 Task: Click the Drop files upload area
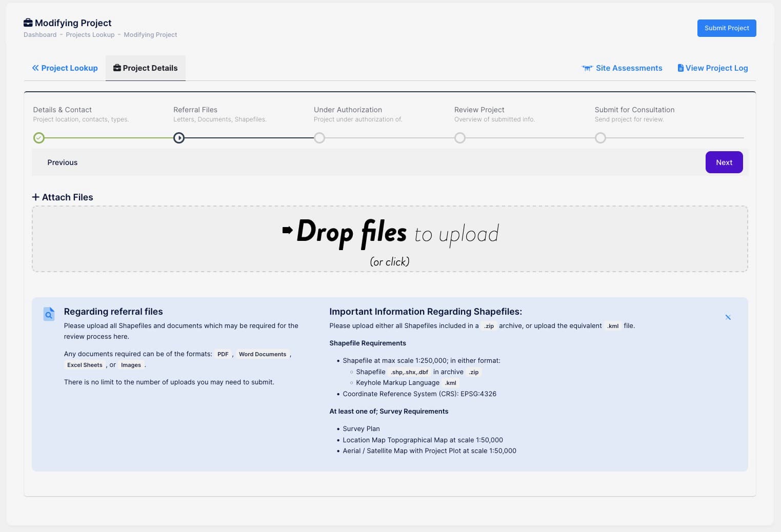(390, 239)
